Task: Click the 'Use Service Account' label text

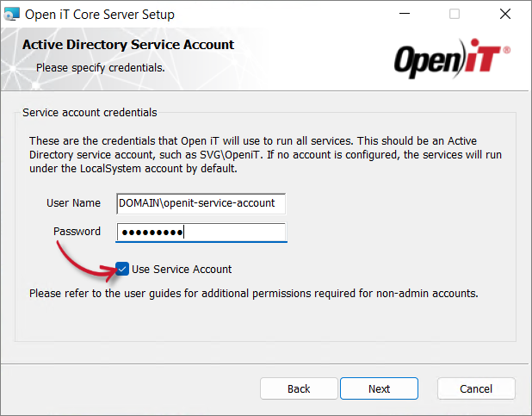Action: 182,270
